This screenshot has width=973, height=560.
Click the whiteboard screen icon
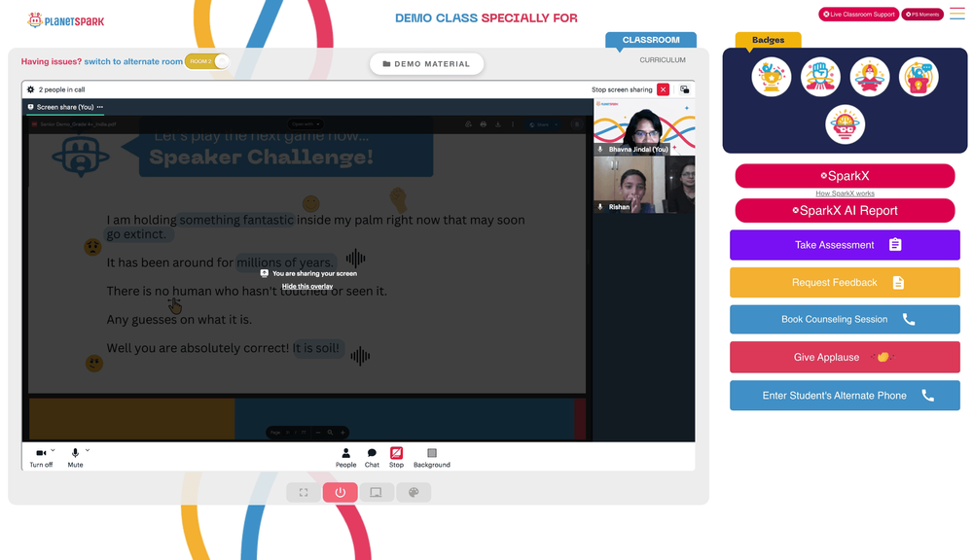[376, 492]
